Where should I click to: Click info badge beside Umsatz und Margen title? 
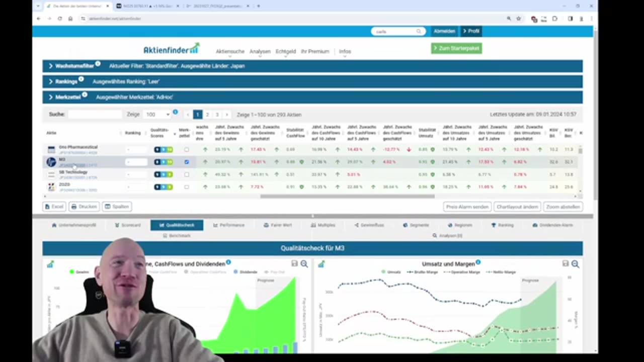478,262
